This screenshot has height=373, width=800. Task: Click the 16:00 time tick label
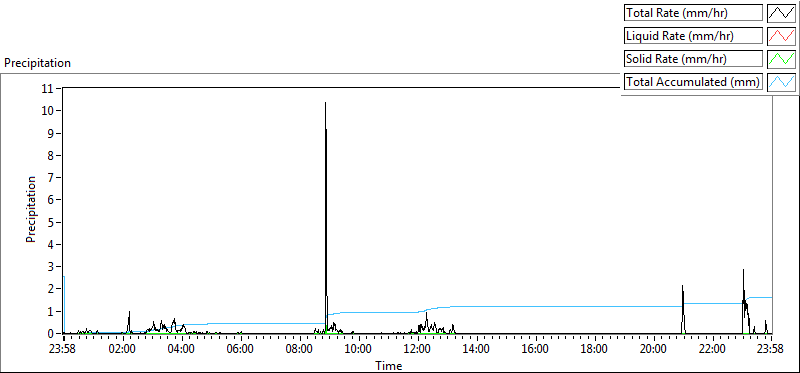[535, 350]
